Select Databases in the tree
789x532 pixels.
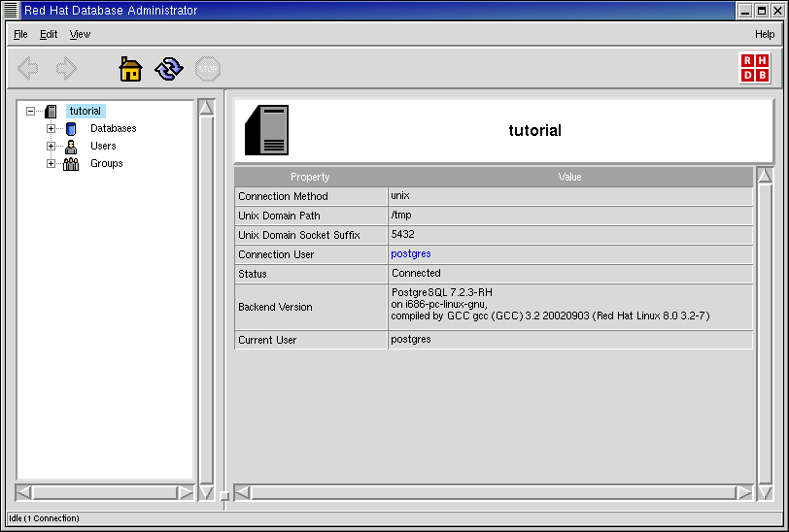[114, 128]
